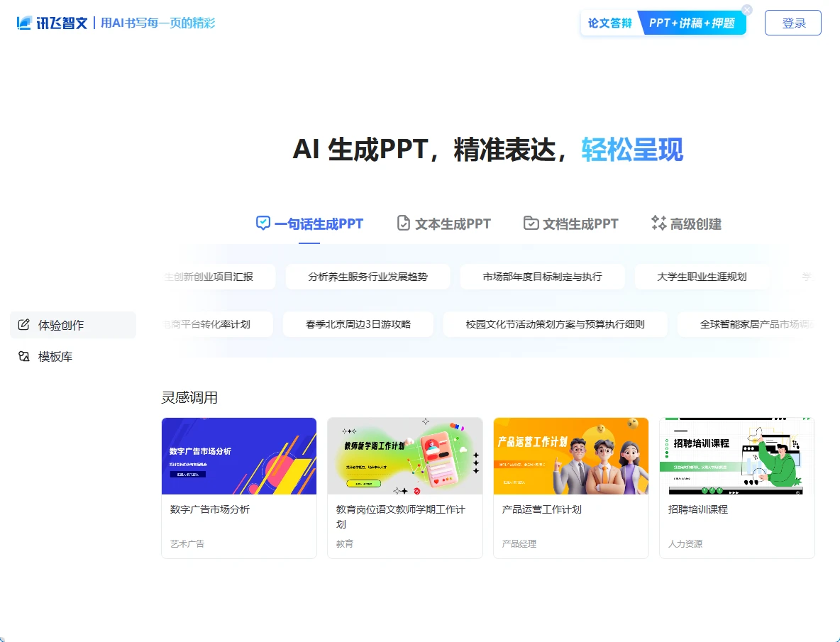Switch to the 文档生成PPT tab

point(580,224)
